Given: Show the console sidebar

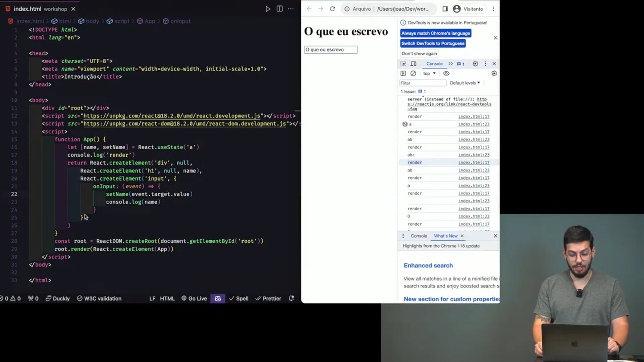Looking at the screenshot, I should tap(403, 73).
